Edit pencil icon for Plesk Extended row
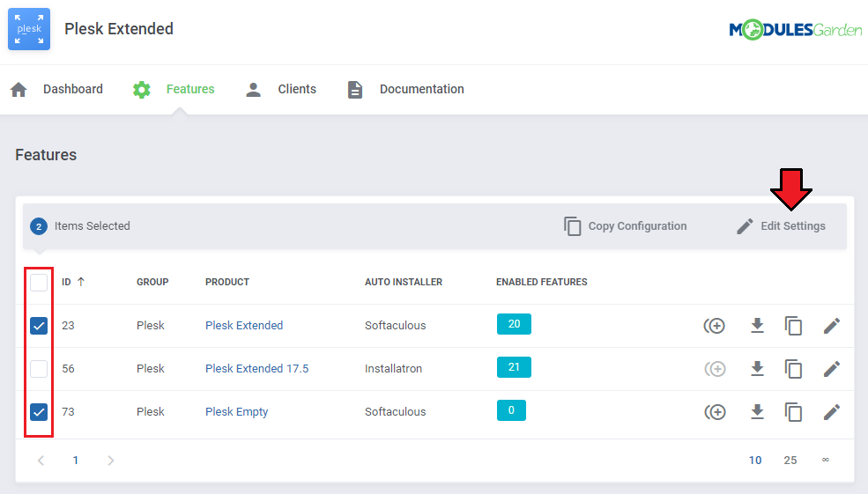This screenshot has height=494, width=868. coord(832,326)
